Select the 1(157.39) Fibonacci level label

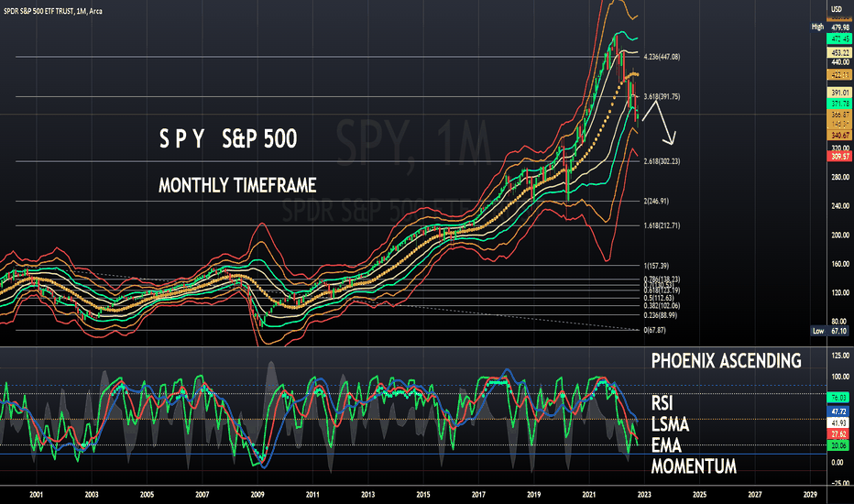coord(656,266)
